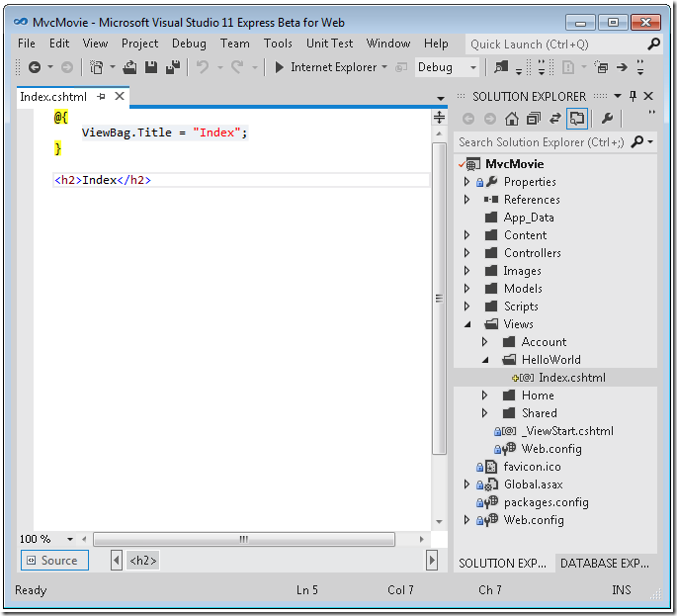Click the Collapse All icon in Solution Explorer
677x616 pixels.
click(533, 119)
